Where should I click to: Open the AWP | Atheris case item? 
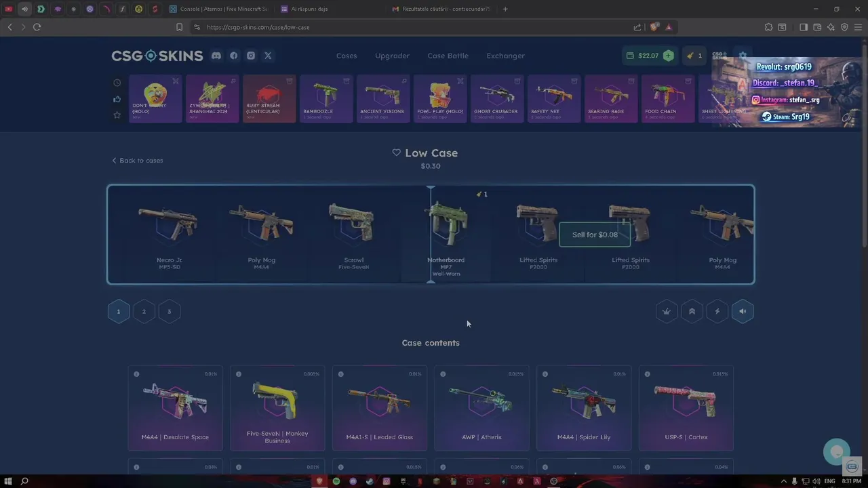(x=481, y=408)
